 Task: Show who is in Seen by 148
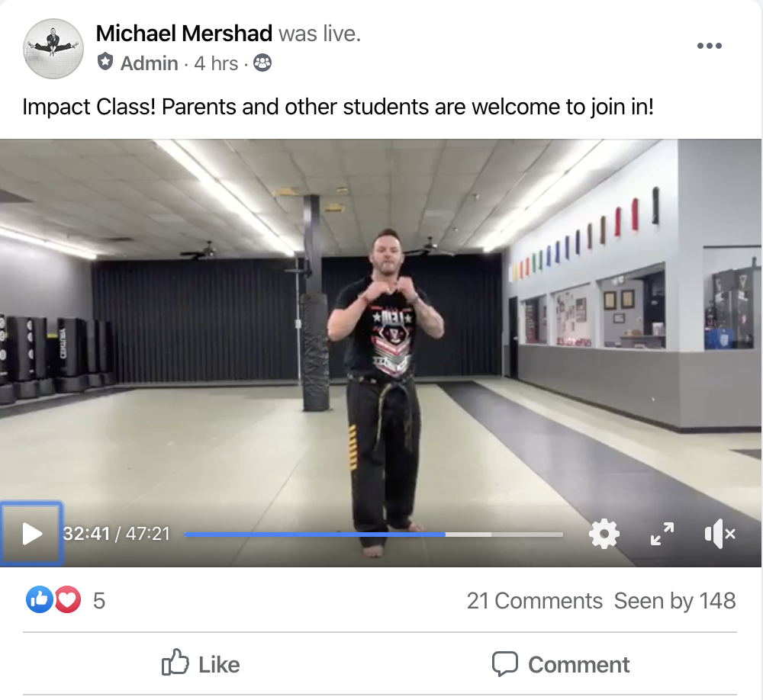point(674,601)
